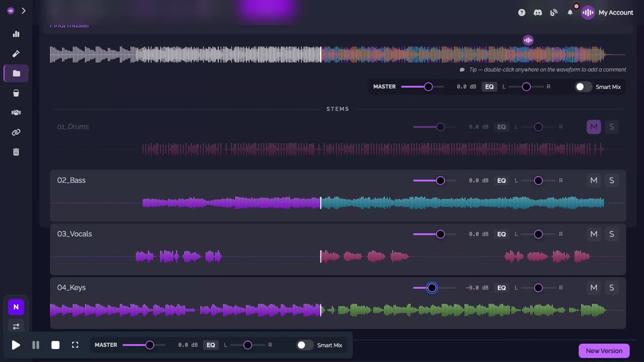Click the 03_Vocals pan slider knob
Viewport: 644px width, 362px height.
click(538, 234)
